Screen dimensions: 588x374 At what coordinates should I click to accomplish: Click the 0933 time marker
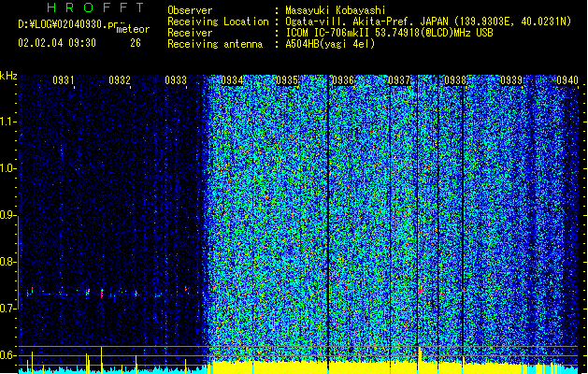(176, 80)
